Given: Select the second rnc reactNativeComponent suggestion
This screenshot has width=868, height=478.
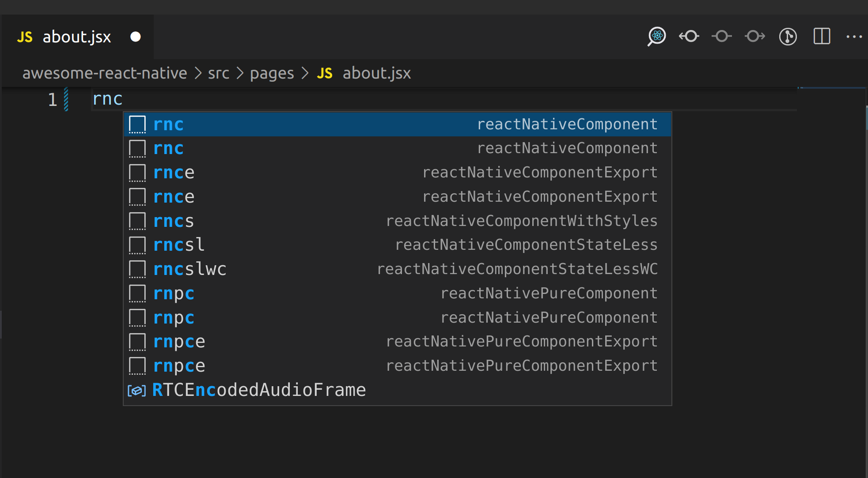Looking at the screenshot, I should [398, 148].
